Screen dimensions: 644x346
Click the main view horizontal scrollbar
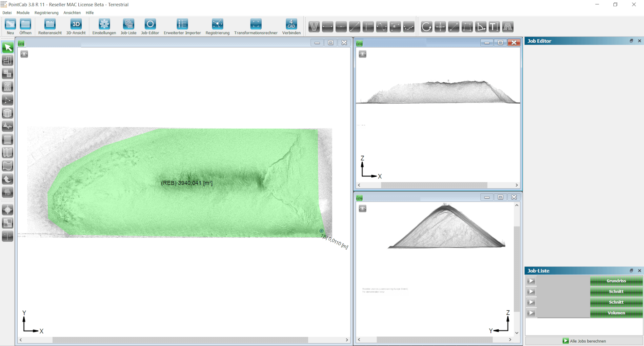point(180,340)
